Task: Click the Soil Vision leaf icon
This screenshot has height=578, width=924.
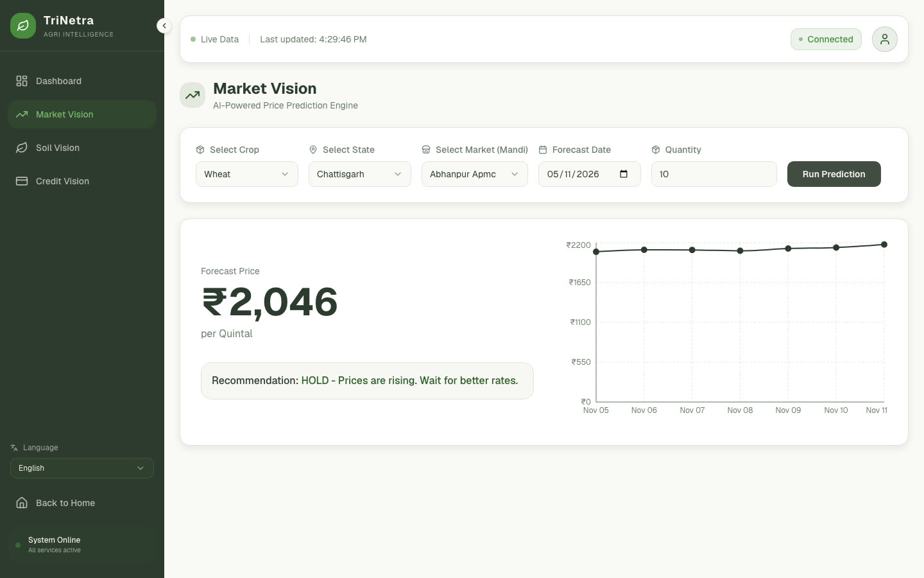Action: click(x=22, y=148)
